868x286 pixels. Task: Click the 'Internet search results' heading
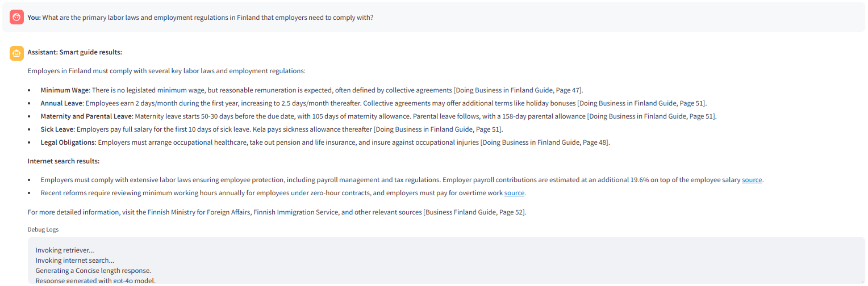64,161
